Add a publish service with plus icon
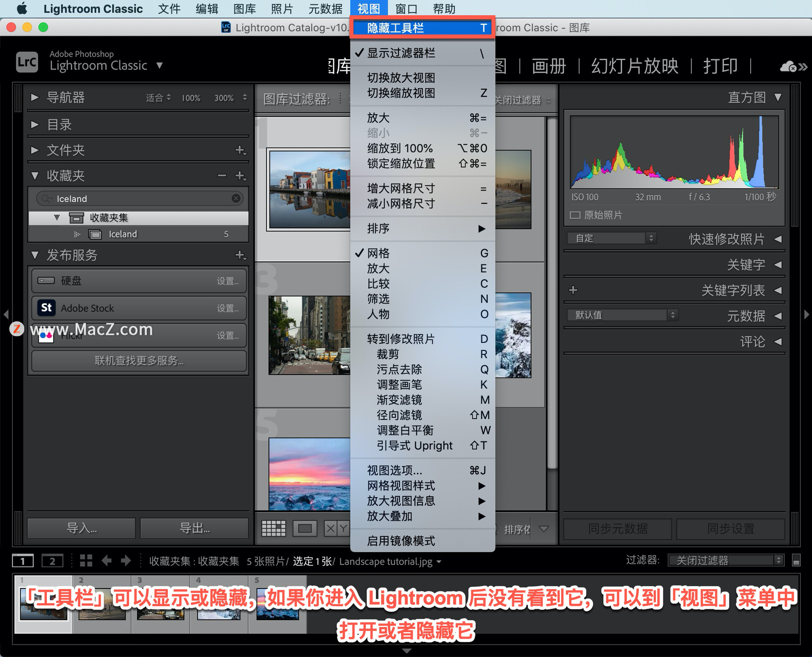The height and width of the screenshot is (657, 812). click(x=240, y=255)
